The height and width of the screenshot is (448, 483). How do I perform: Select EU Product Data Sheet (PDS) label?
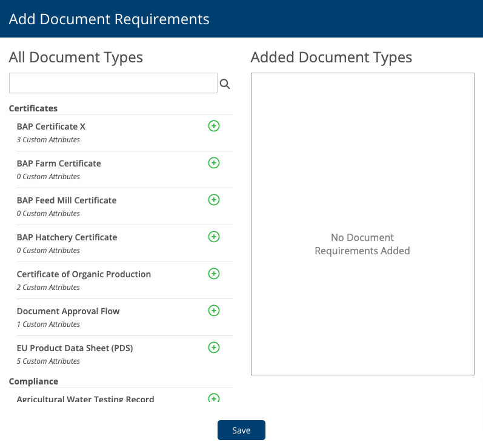pos(75,348)
